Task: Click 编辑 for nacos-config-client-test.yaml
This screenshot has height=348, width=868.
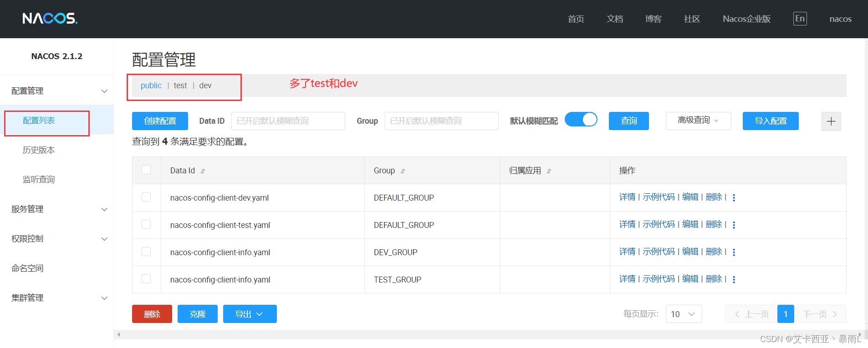Action: coord(690,224)
